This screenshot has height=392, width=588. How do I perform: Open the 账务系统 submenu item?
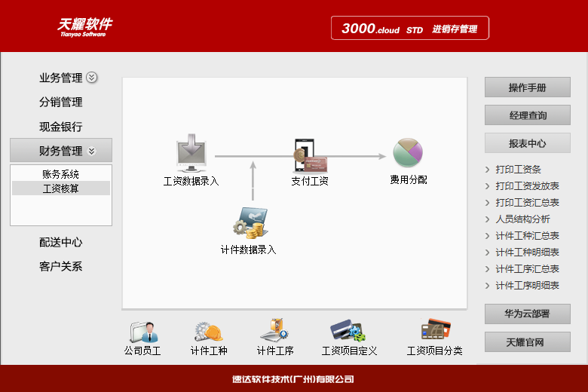pyautogui.click(x=61, y=174)
